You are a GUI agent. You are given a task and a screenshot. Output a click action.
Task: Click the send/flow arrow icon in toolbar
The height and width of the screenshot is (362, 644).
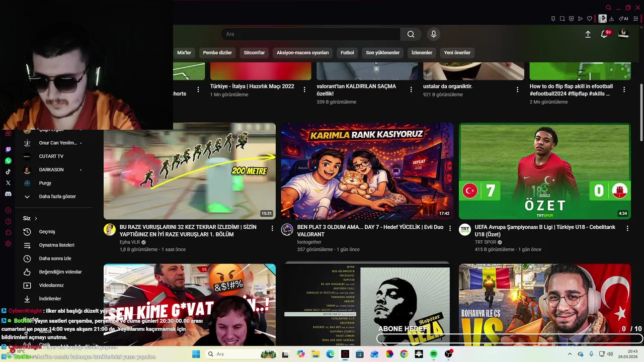pyautogui.click(x=580, y=19)
